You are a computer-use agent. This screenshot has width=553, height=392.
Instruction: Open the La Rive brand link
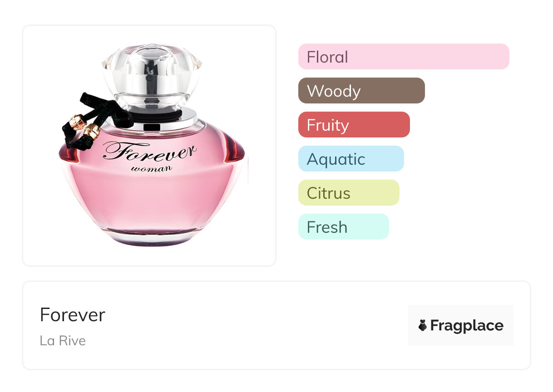point(63,341)
